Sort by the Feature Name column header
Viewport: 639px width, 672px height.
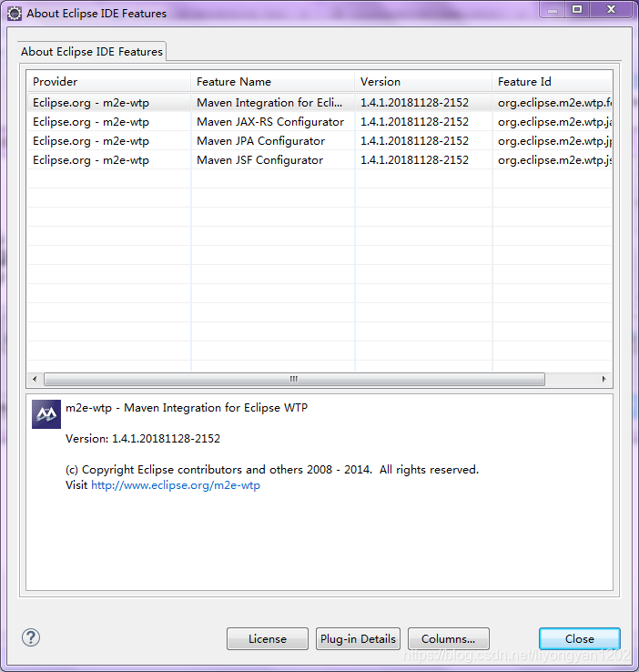273,81
